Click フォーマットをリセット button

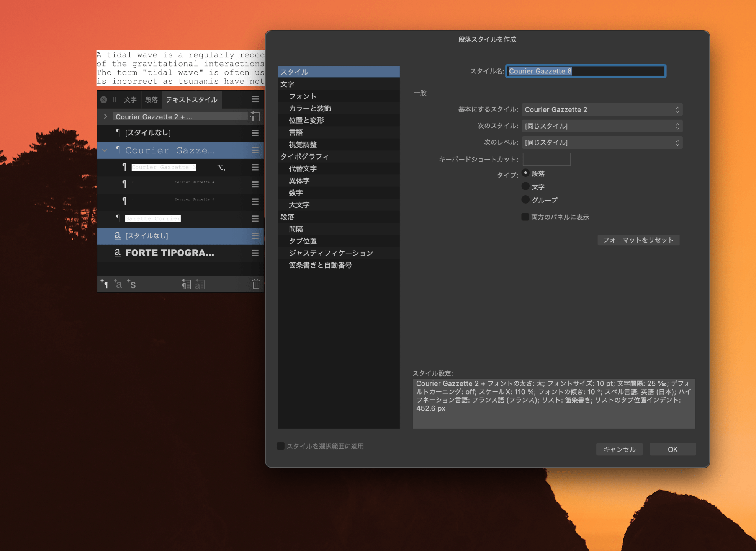point(638,240)
